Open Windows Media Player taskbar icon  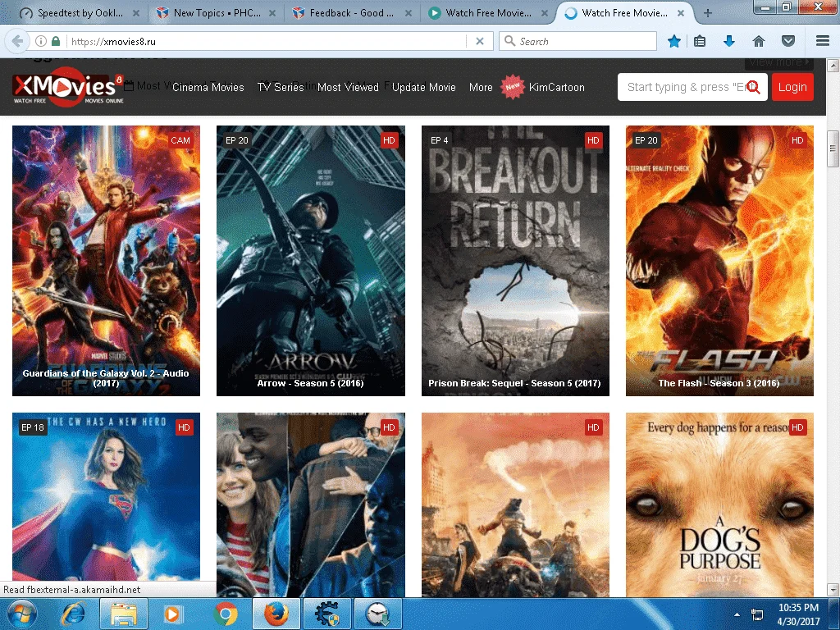point(172,614)
